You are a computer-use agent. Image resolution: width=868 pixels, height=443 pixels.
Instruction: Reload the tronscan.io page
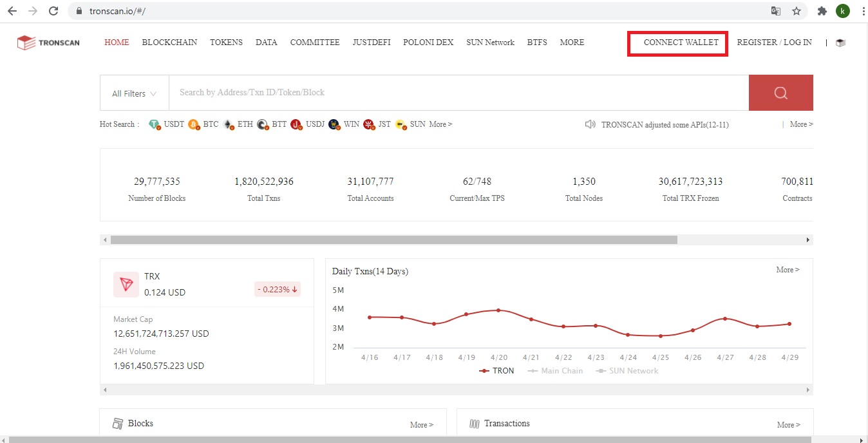pos(53,11)
